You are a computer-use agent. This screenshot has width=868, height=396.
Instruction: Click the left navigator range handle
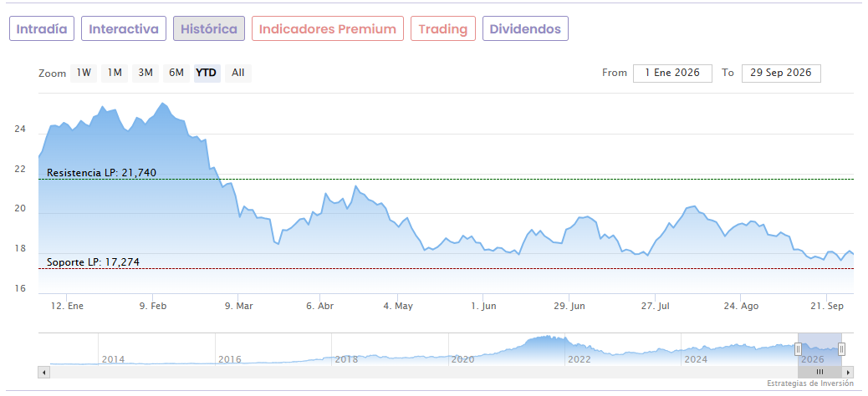(798, 349)
